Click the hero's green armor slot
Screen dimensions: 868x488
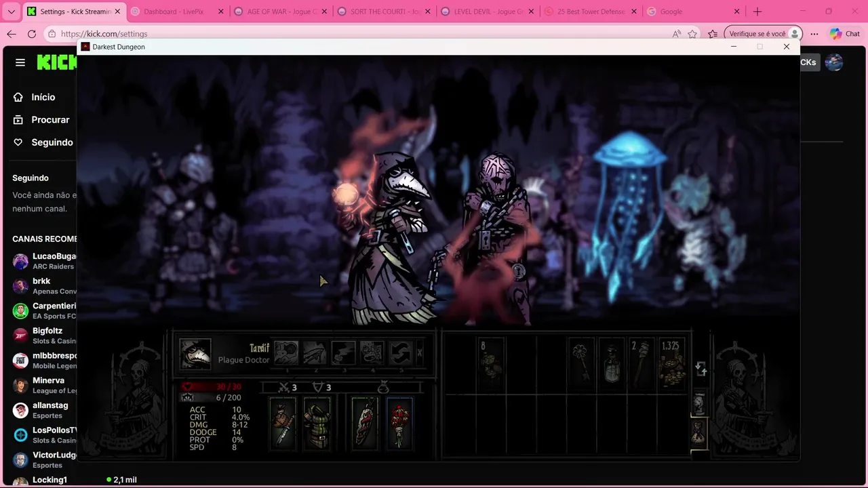pos(316,424)
